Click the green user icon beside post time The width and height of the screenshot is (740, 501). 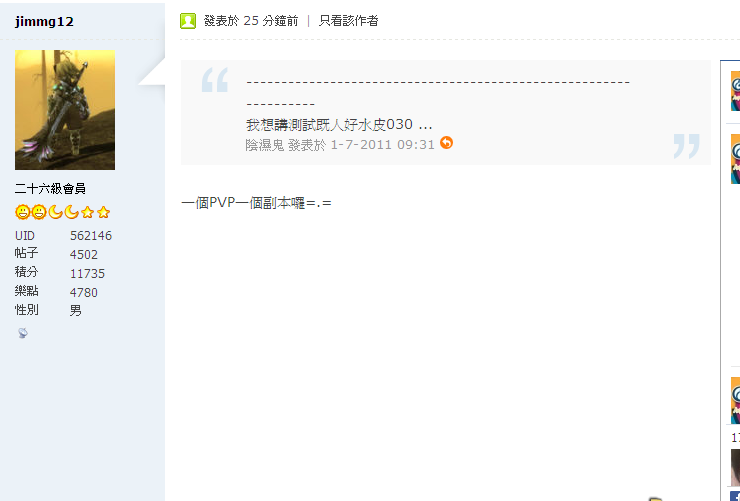point(188,21)
